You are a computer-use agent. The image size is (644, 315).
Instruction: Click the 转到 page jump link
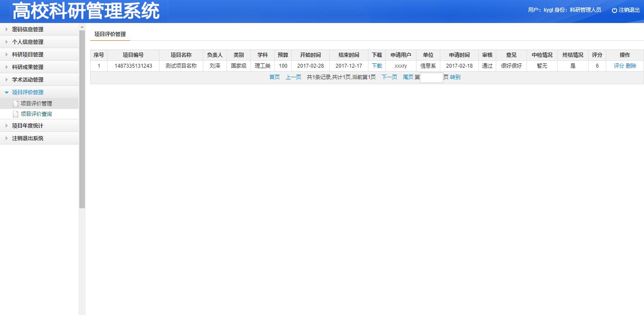coord(455,77)
